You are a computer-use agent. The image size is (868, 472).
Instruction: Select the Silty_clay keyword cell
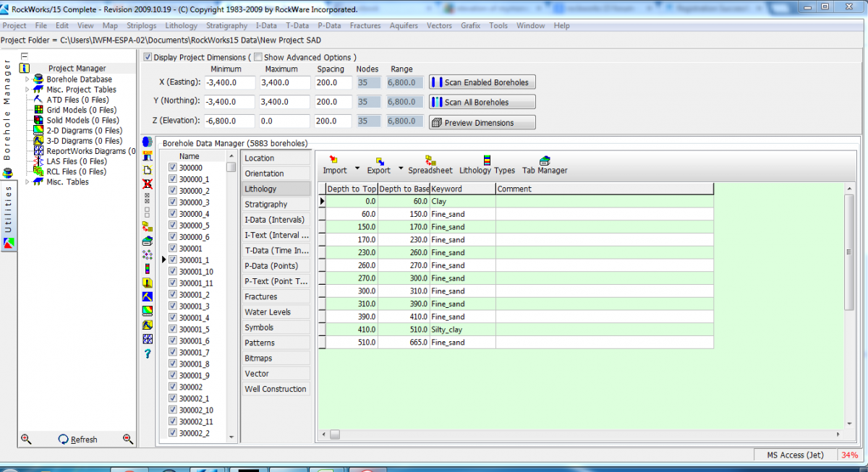coord(463,330)
